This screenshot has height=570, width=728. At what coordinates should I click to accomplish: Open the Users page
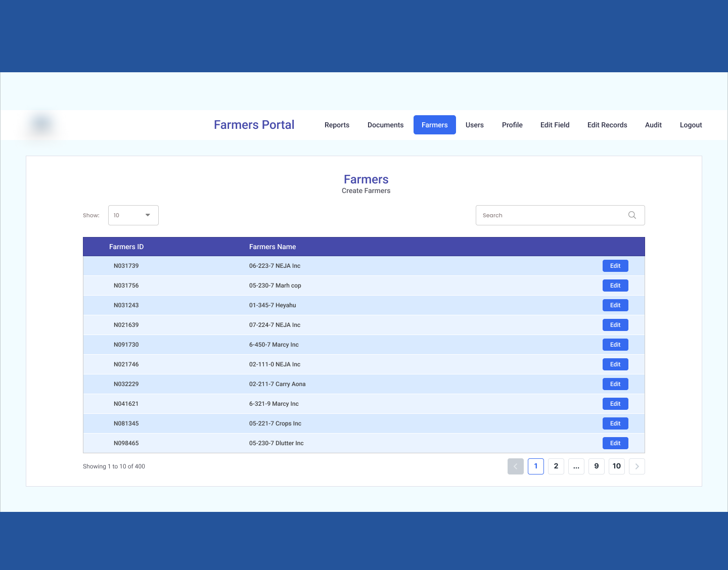(475, 125)
